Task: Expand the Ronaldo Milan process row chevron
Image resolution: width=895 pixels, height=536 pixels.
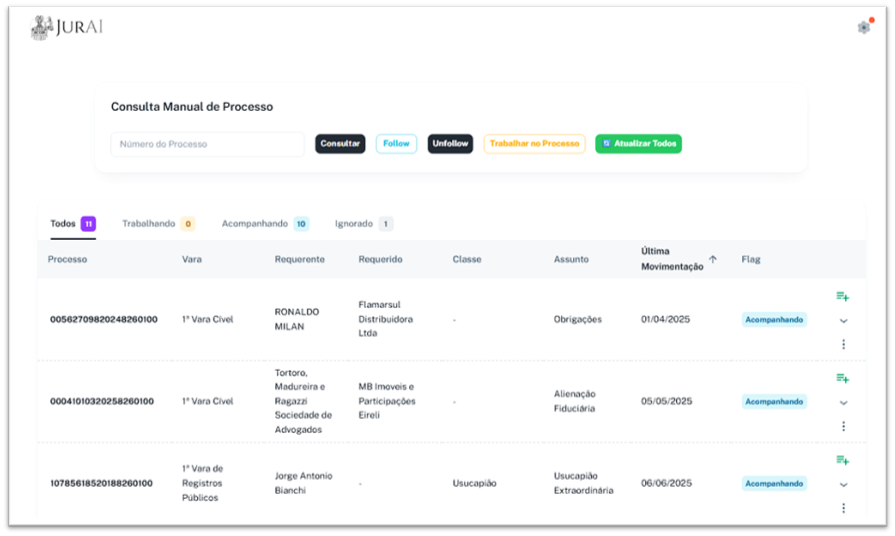Action: 843,321
